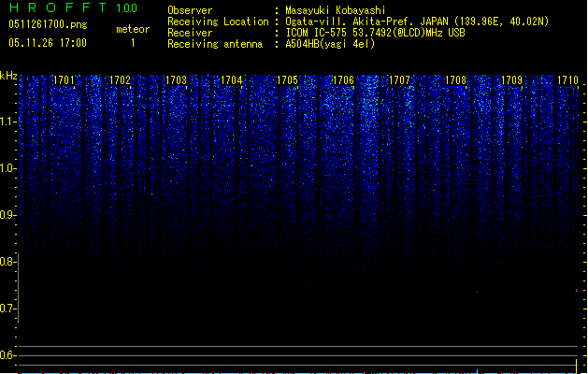Click the 'Receiving Location' label
588x374 pixels.
tap(218, 22)
